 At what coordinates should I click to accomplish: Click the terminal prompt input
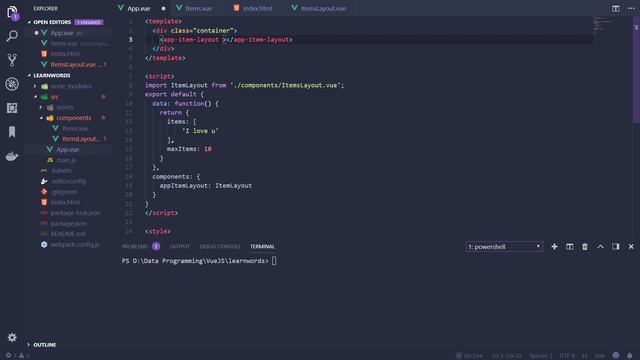coord(274,261)
